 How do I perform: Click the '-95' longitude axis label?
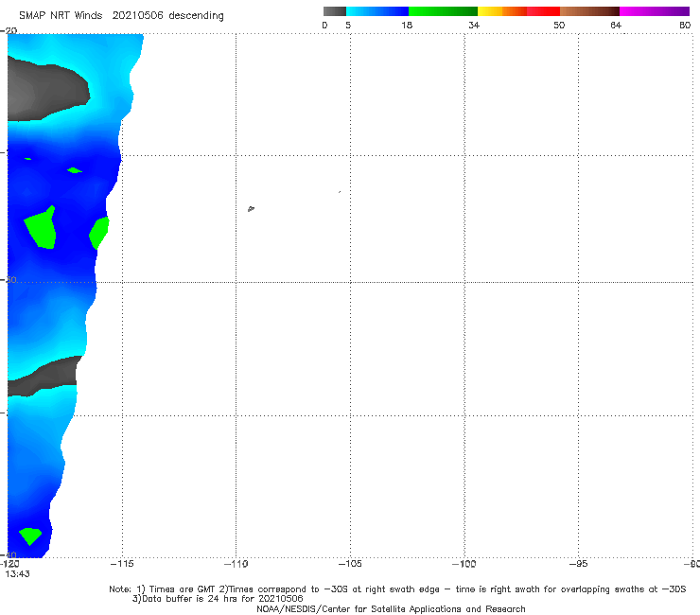pyautogui.click(x=579, y=564)
